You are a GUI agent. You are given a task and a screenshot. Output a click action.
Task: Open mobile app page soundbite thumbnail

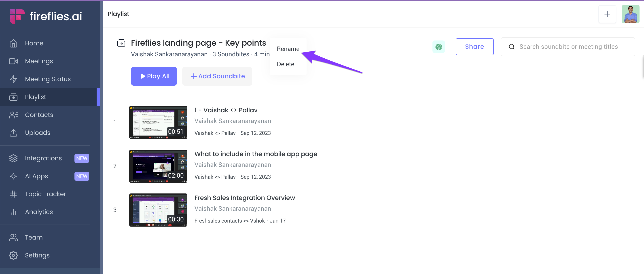pyautogui.click(x=158, y=166)
